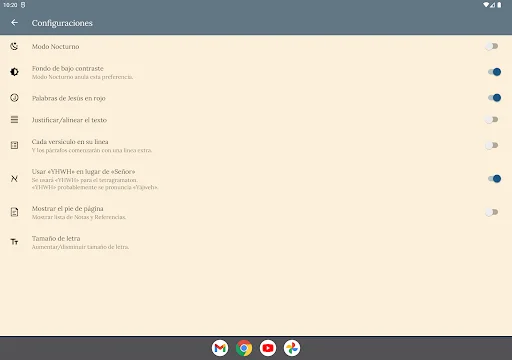The width and height of the screenshot is (512, 360).
Task: Click text 'Se usará «YHWH» para el tetragramaton.'
Action: tap(84, 180)
